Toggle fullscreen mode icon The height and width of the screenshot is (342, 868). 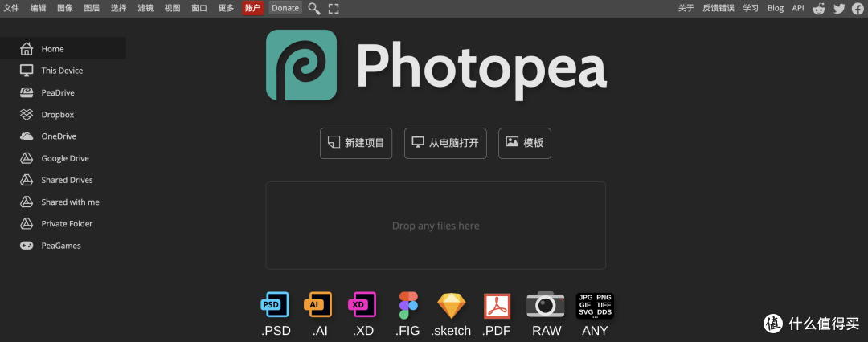(x=334, y=8)
